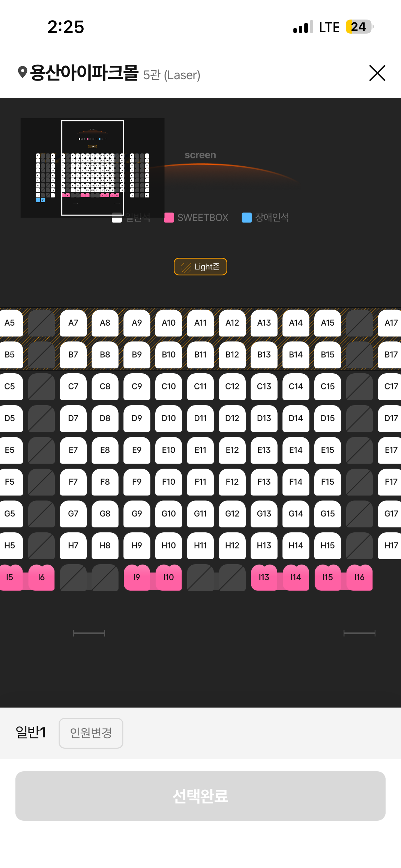401x868 pixels.
Task: Open the seat map minimap thumbnail
Action: [x=93, y=168]
